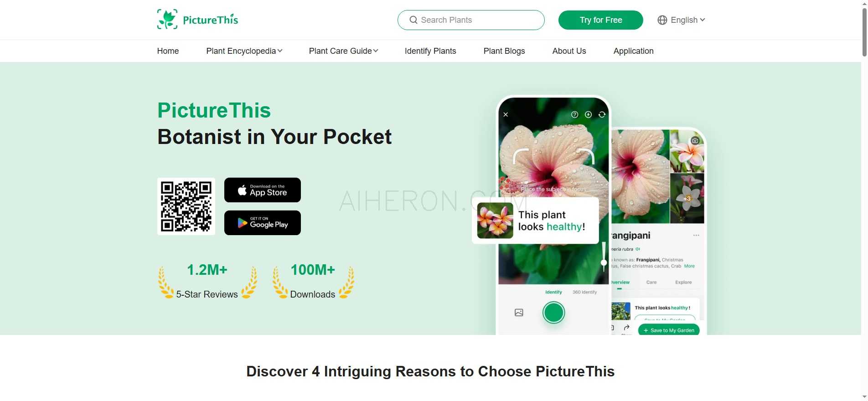Tap the help question mark icon in phone
This screenshot has height=401, width=868.
tap(574, 114)
